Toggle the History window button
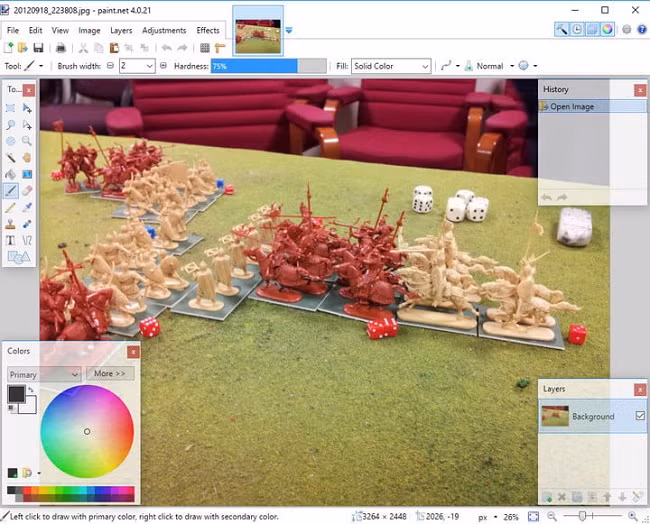This screenshot has height=524, width=650. (577, 30)
